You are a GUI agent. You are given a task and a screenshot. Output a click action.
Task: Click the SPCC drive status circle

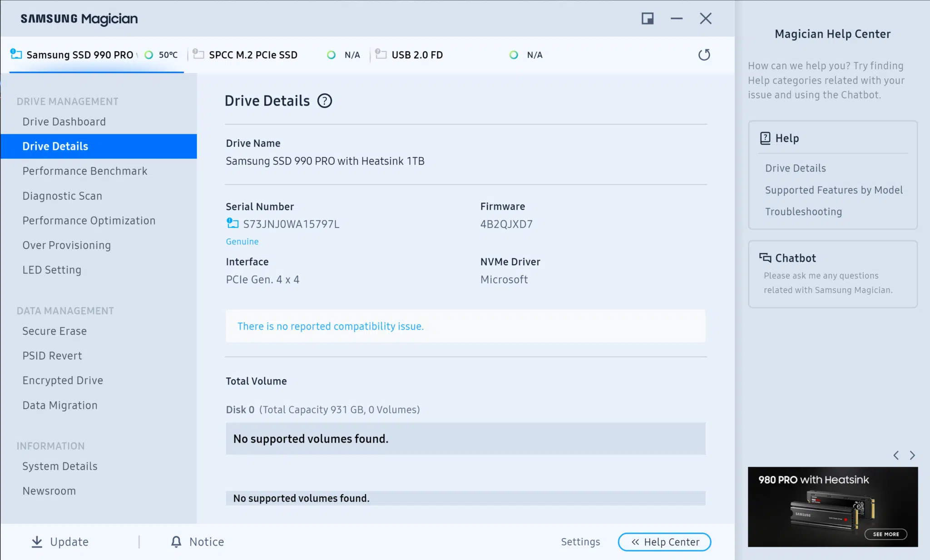(331, 55)
